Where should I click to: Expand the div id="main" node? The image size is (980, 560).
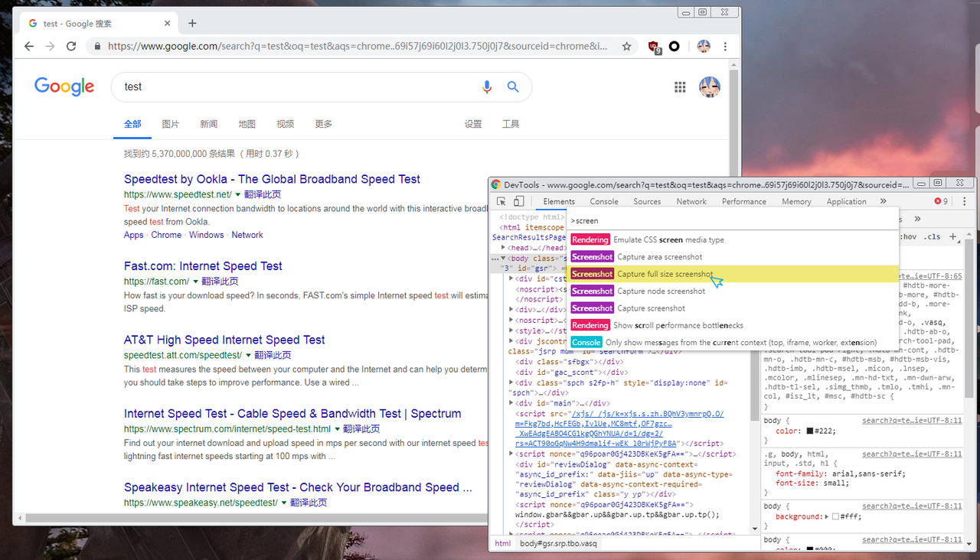click(x=511, y=403)
